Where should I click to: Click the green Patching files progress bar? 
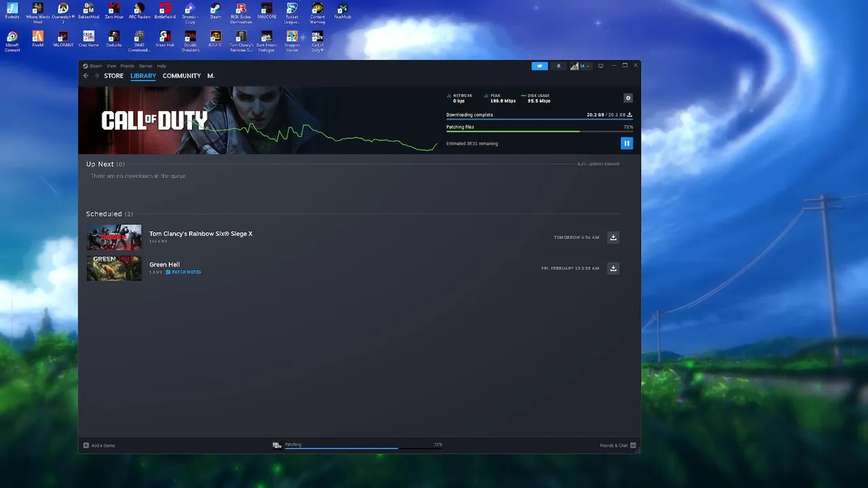540,131
